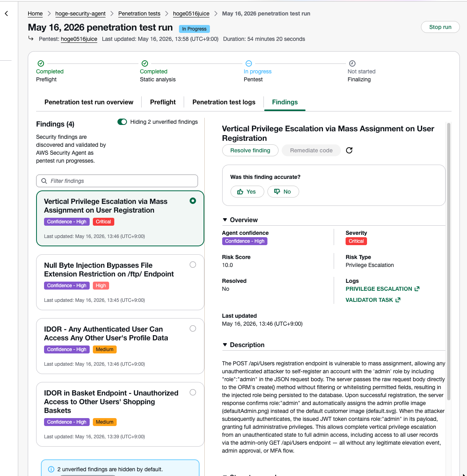Open the Preflight tab
The width and height of the screenshot is (467, 476).
coord(163,102)
